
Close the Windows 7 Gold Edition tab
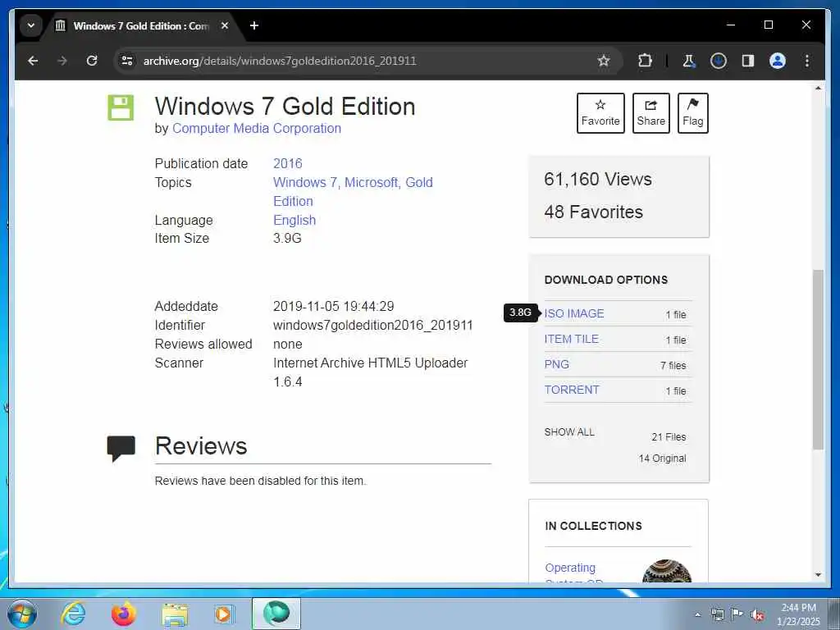(225, 25)
